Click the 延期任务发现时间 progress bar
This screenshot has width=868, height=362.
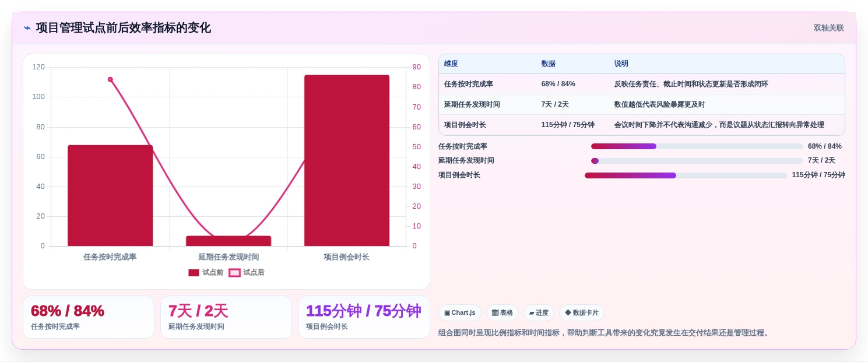coord(697,161)
